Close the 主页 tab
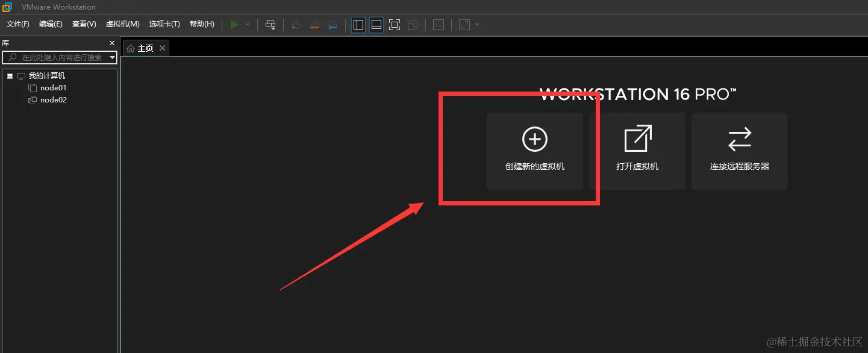The height and width of the screenshot is (353, 868). [x=162, y=48]
